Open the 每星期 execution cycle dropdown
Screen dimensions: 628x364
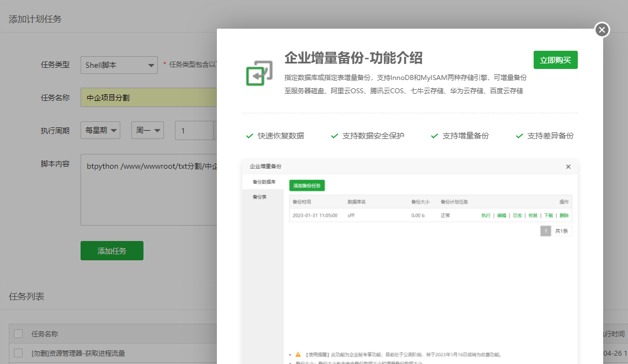(x=100, y=130)
